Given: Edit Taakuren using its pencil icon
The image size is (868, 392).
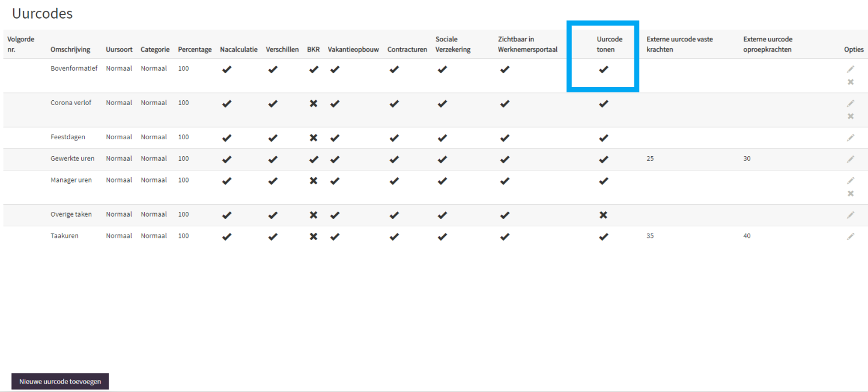Looking at the screenshot, I should point(851,237).
